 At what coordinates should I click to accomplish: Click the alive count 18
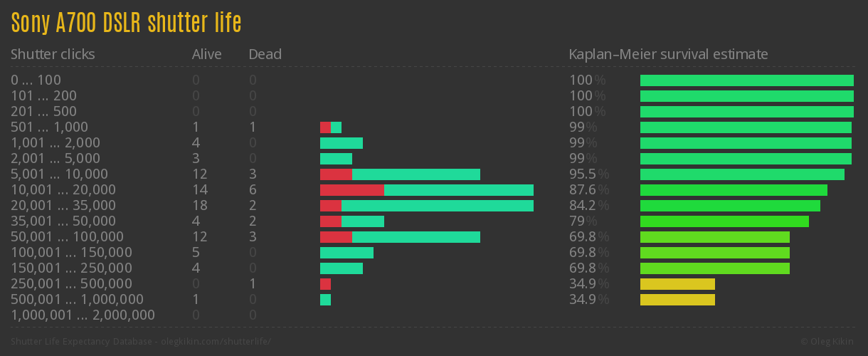[199, 206]
